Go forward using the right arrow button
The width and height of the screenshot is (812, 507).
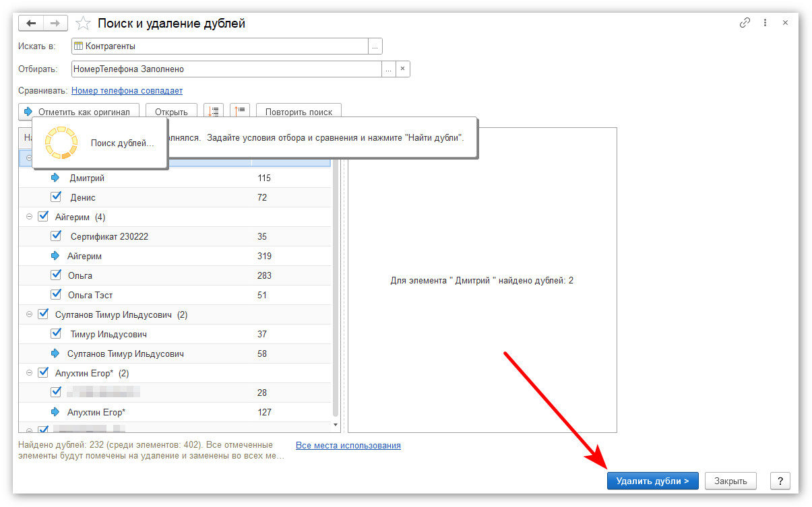point(55,24)
